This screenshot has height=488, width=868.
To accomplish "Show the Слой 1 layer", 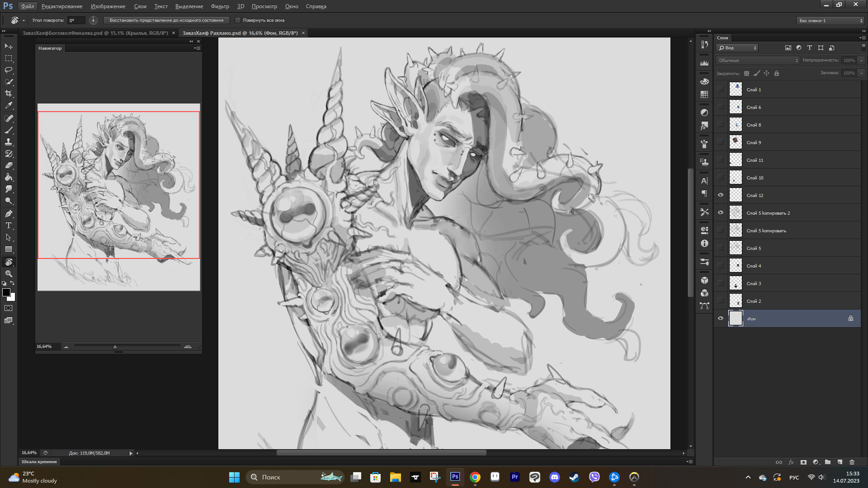I will [x=721, y=89].
